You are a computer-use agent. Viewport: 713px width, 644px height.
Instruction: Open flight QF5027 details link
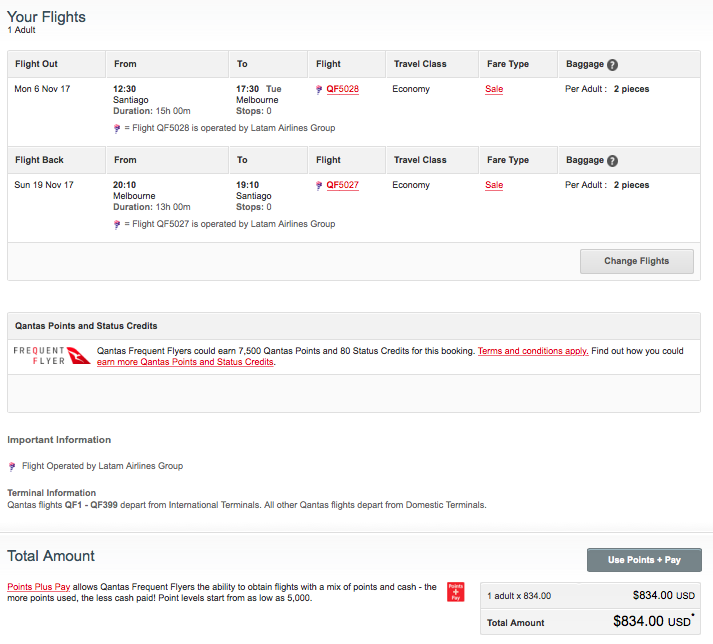[342, 185]
